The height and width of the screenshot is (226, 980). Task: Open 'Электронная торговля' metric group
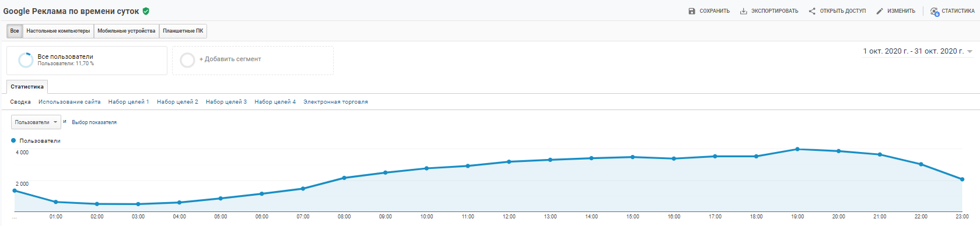pos(335,102)
